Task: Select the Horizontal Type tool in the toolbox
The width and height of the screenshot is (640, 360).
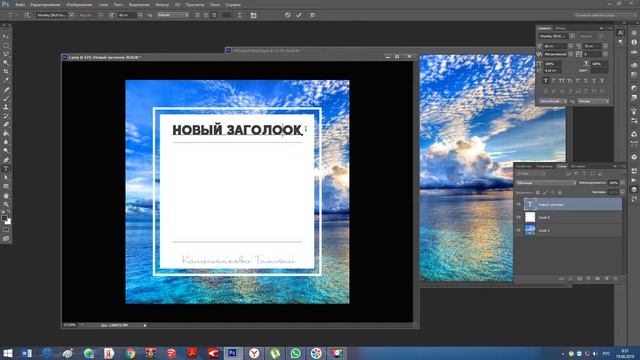Action: (6, 169)
